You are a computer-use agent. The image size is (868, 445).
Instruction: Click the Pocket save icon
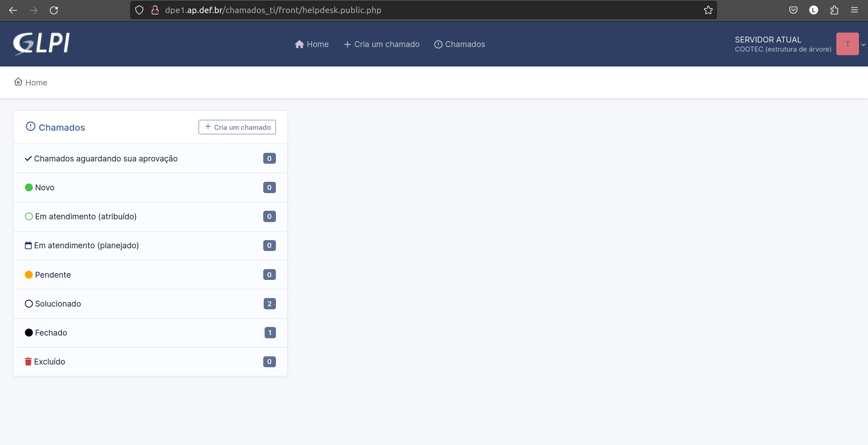[793, 10]
